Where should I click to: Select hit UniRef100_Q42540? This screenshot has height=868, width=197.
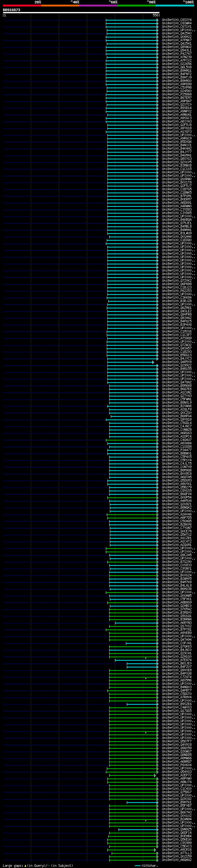click(176, 33)
